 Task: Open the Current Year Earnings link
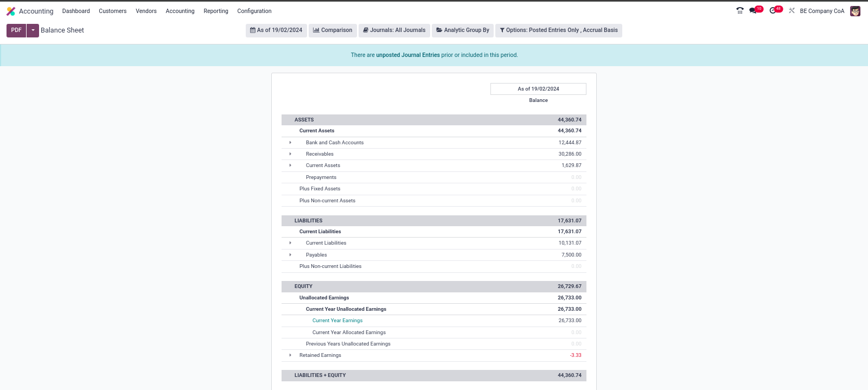(337, 321)
